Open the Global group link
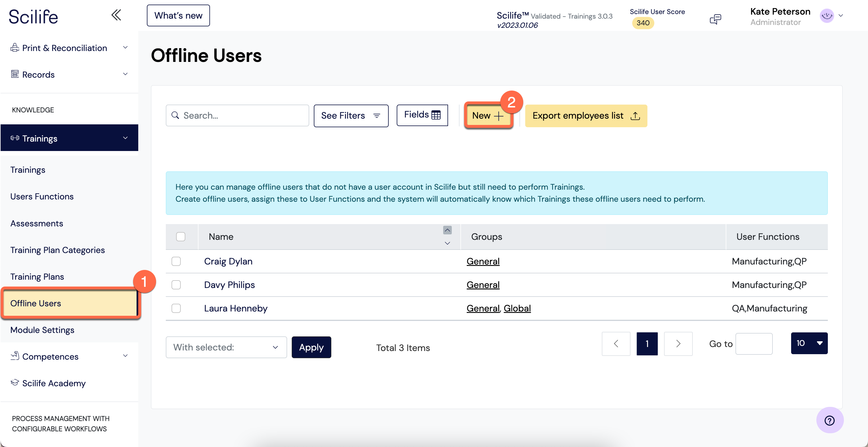This screenshot has height=447, width=868. pyautogui.click(x=517, y=308)
